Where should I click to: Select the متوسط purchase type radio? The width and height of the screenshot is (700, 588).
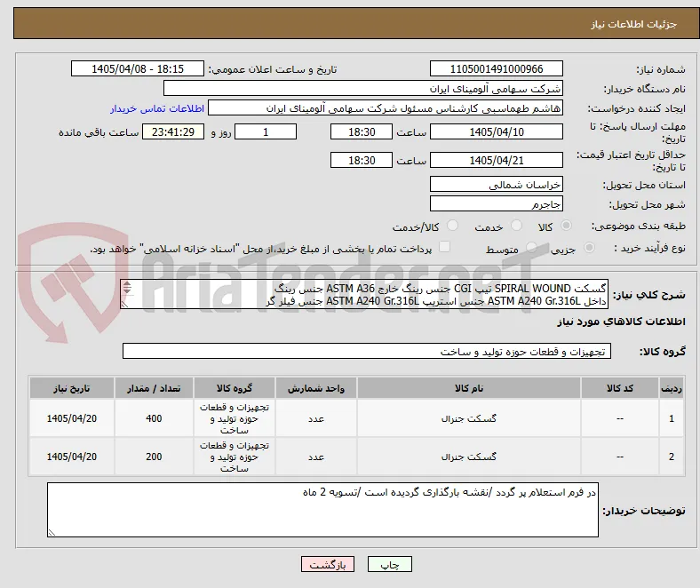pyautogui.click(x=531, y=247)
